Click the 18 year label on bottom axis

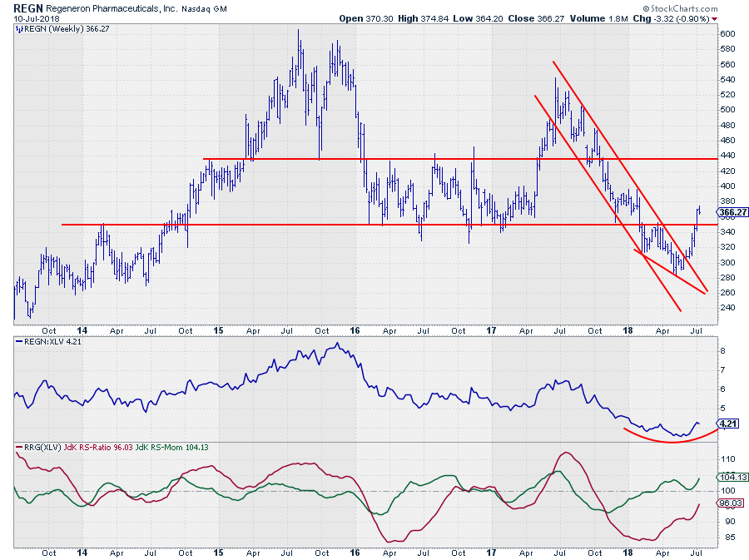point(627,553)
